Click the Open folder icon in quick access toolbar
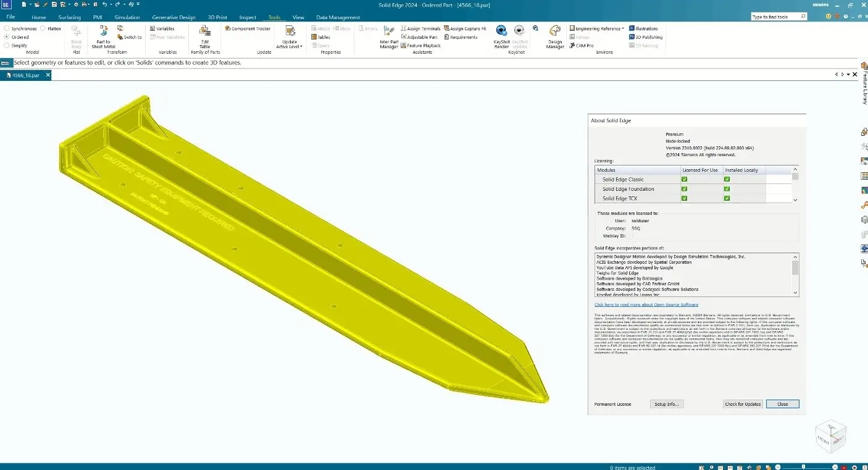868x470 pixels. pyautogui.click(x=36, y=4)
